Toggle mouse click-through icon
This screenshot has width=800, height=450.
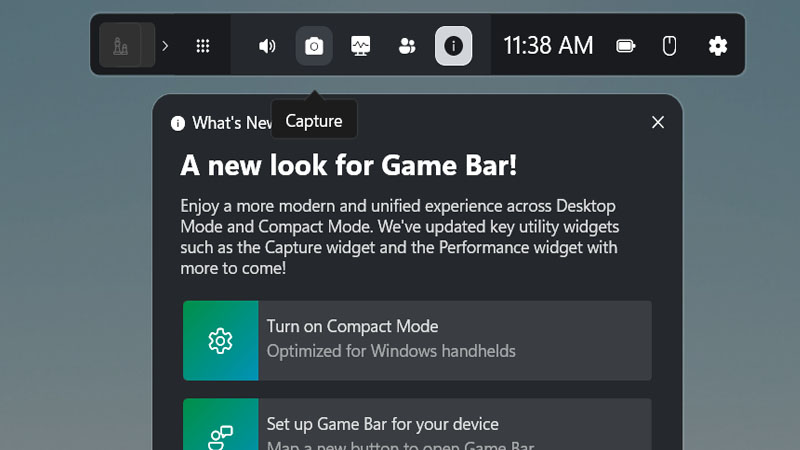tap(671, 46)
